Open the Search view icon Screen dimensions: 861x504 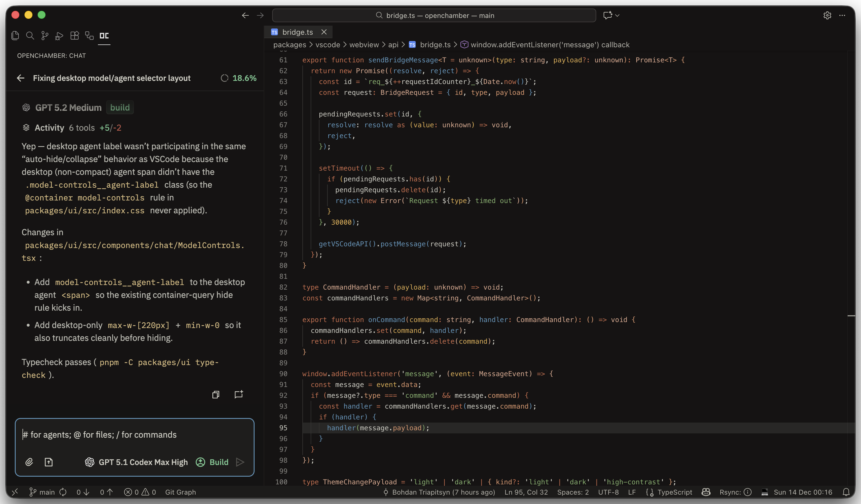pos(30,36)
